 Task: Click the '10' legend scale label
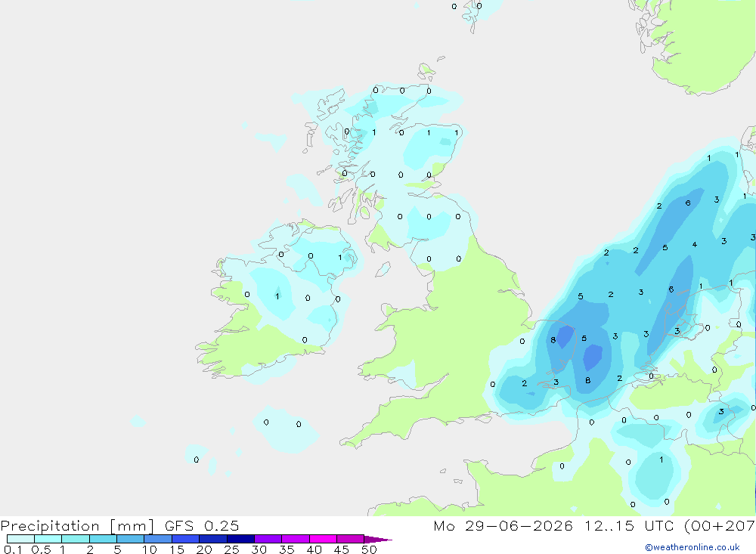pos(150,549)
